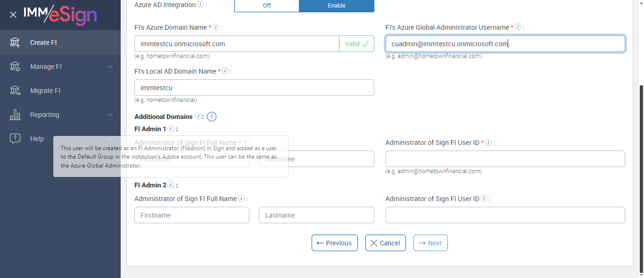Click info icon beside Azure AD Integration
The image size is (644, 278).
click(200, 5)
